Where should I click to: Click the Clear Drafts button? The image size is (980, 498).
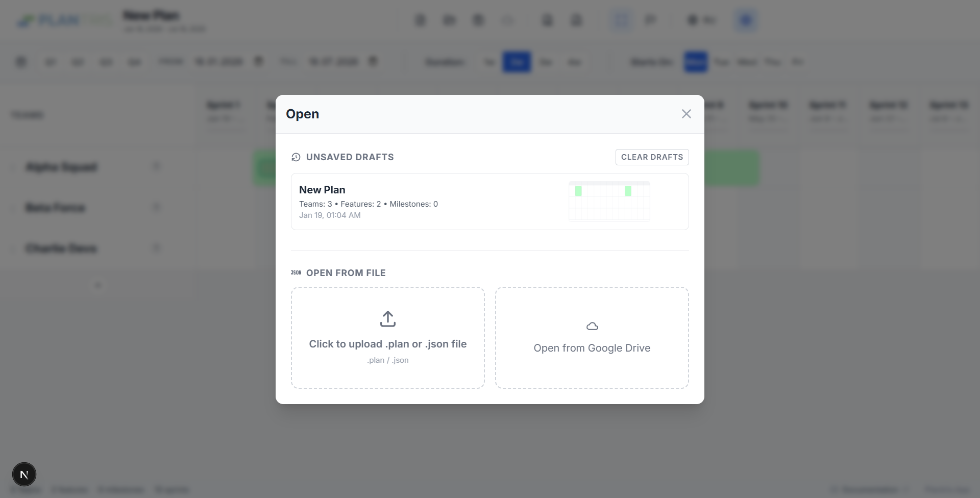[652, 157]
